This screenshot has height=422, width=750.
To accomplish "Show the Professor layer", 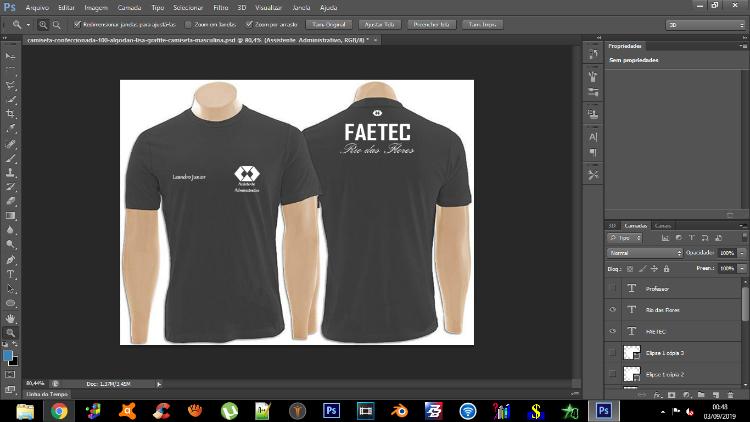I will (x=613, y=289).
